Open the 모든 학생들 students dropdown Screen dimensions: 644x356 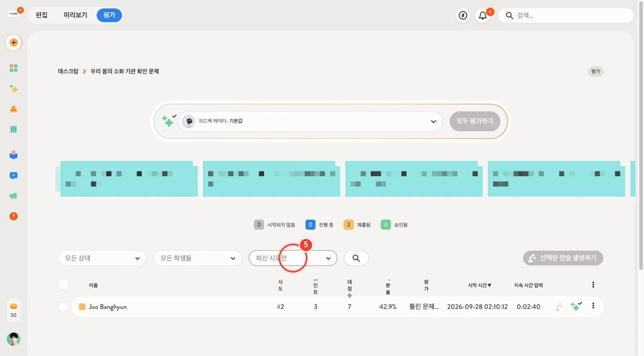(x=198, y=258)
